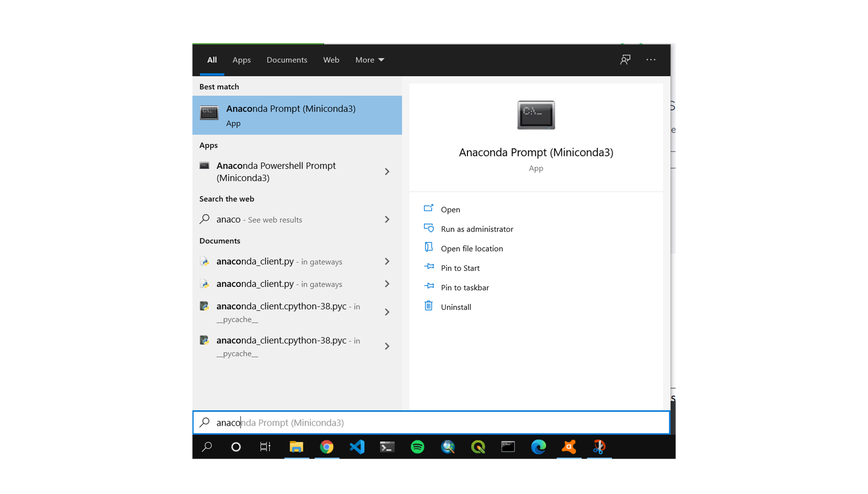Open the command prompt window icon on taskbar
This screenshot has width=868, height=494.
(x=508, y=447)
